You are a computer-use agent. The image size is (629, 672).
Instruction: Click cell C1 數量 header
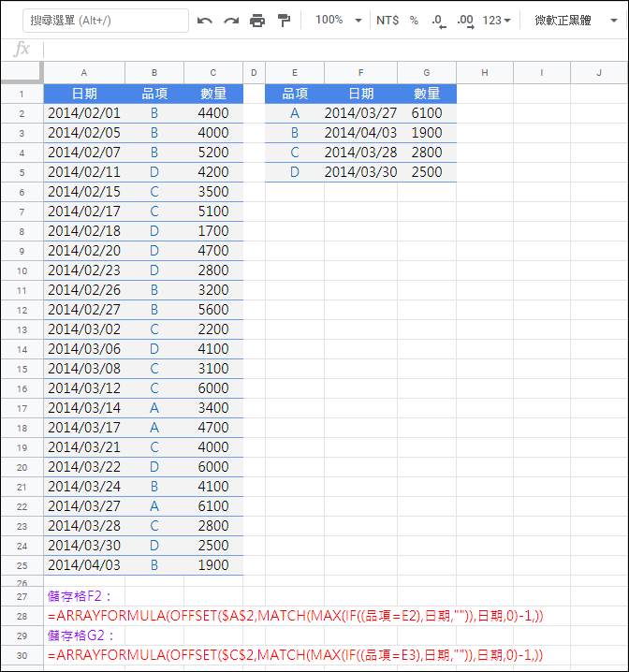point(213,94)
